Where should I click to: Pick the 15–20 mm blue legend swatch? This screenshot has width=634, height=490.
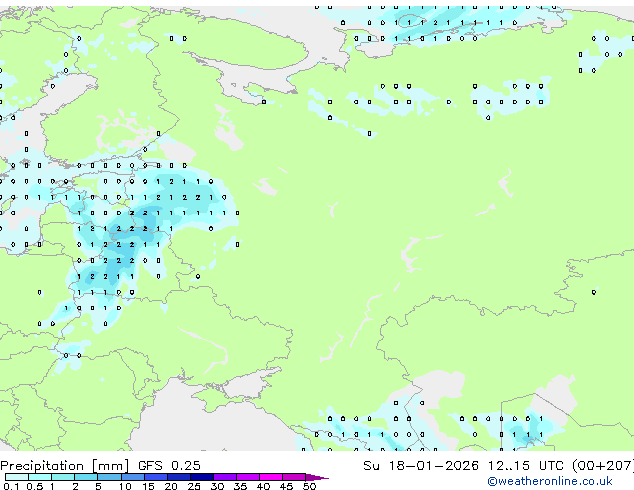pyautogui.click(x=155, y=477)
